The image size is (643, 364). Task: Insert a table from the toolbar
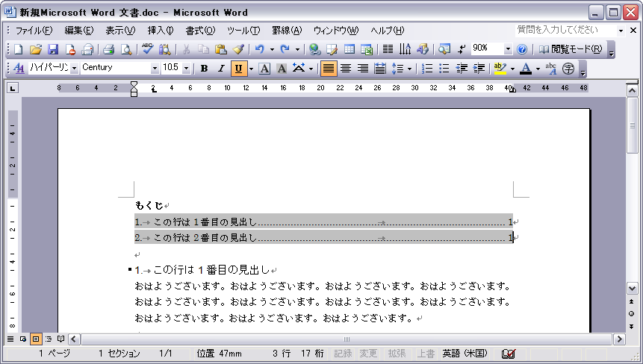(x=350, y=49)
